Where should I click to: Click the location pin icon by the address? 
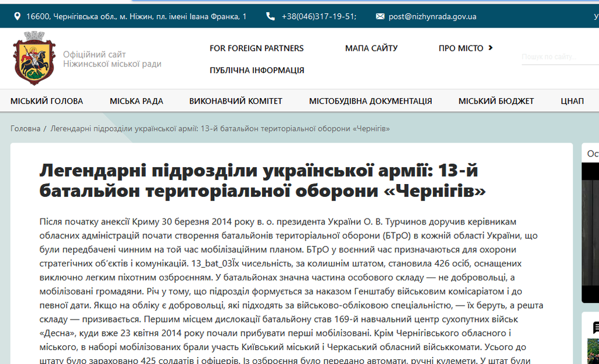click(17, 16)
